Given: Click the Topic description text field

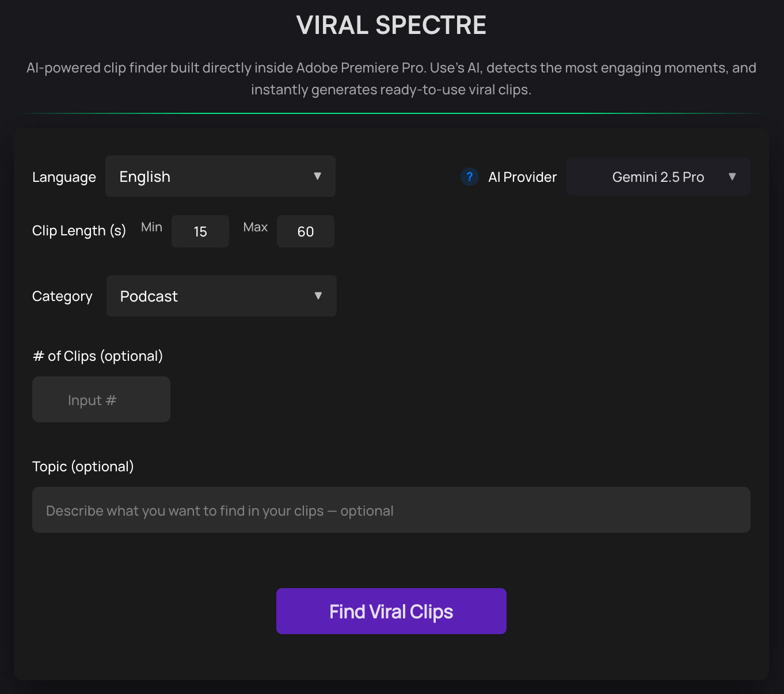Looking at the screenshot, I should click(391, 510).
